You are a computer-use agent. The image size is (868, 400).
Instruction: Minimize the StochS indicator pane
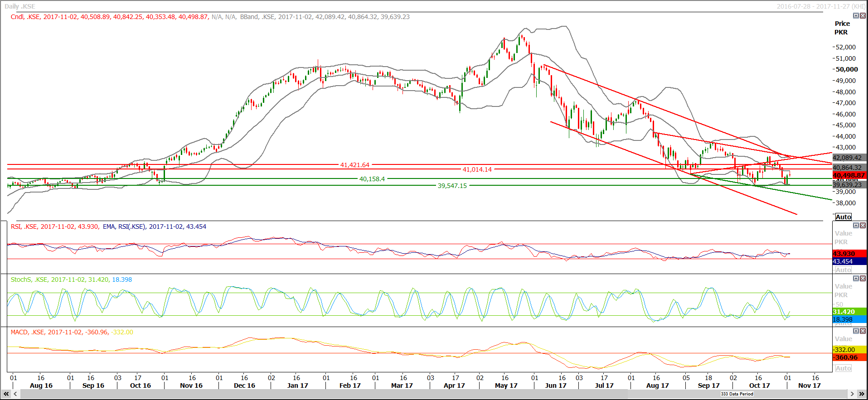point(856,279)
